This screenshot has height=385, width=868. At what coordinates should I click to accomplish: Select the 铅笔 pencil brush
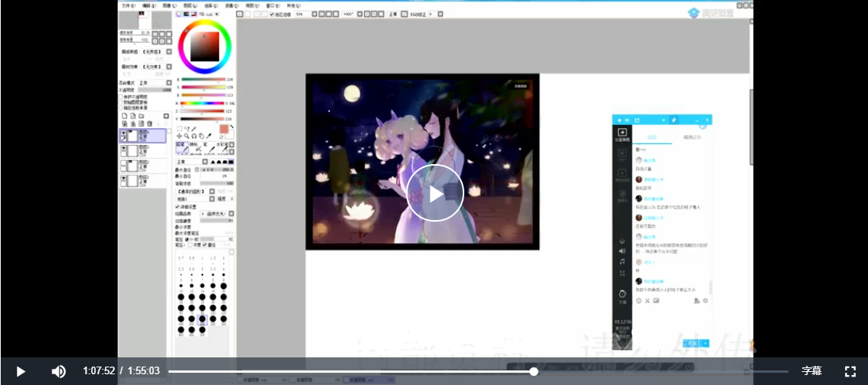pos(182,146)
